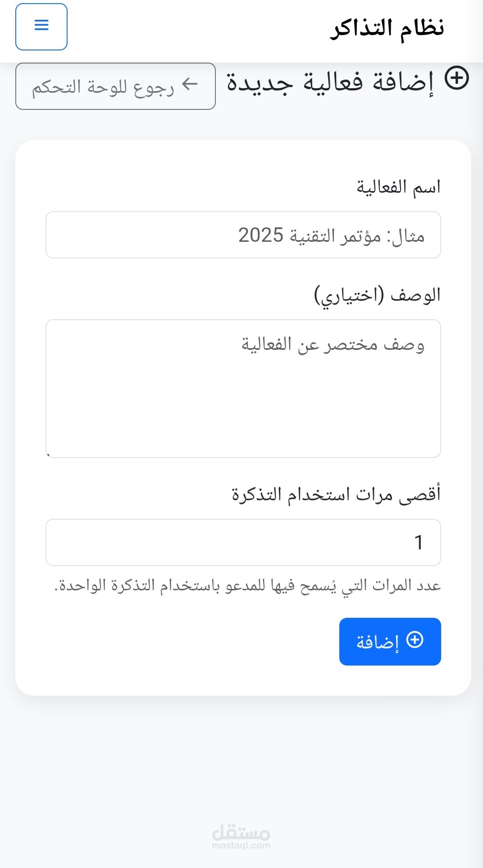Focus the max ticket uses number field

pos(243,542)
